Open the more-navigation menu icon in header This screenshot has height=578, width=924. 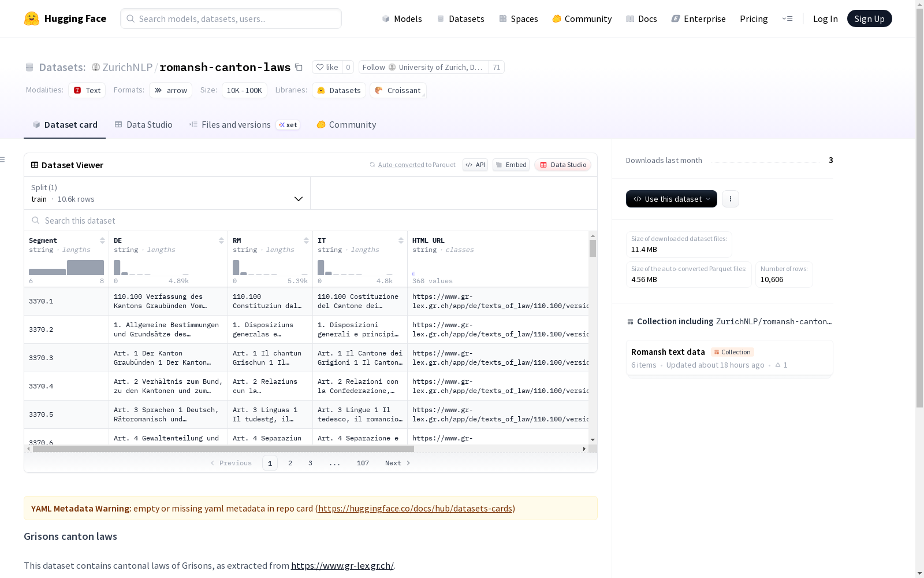(x=787, y=18)
